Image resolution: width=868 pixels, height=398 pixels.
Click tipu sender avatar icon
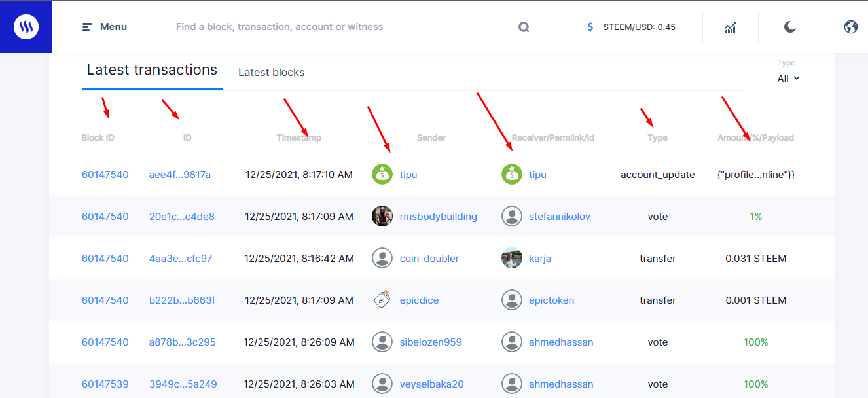coord(382,175)
